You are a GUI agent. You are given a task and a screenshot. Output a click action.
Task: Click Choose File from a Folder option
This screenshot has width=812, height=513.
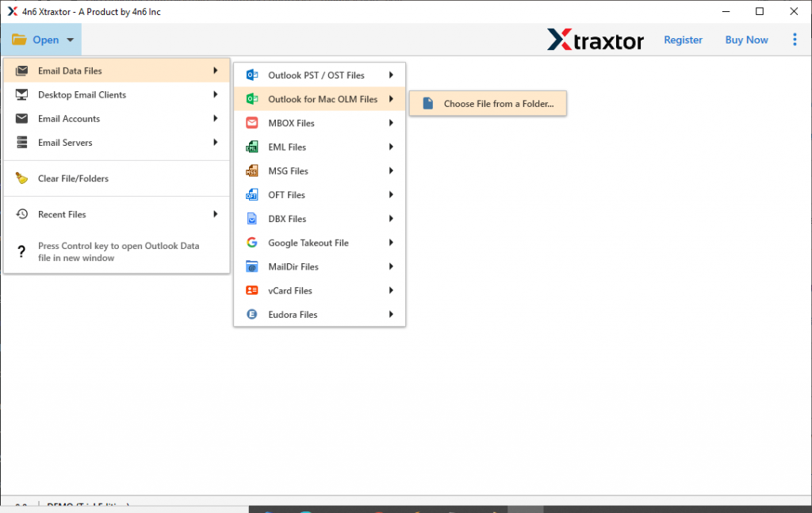pyautogui.click(x=498, y=104)
